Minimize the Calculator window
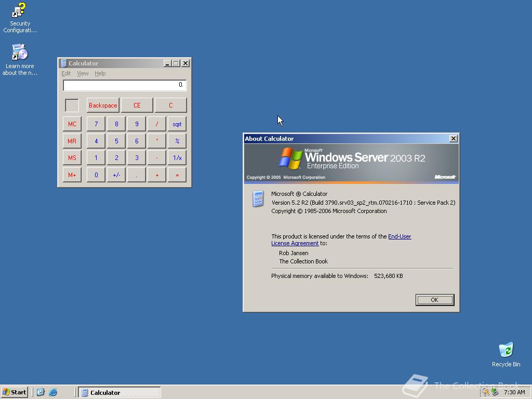 [167, 63]
